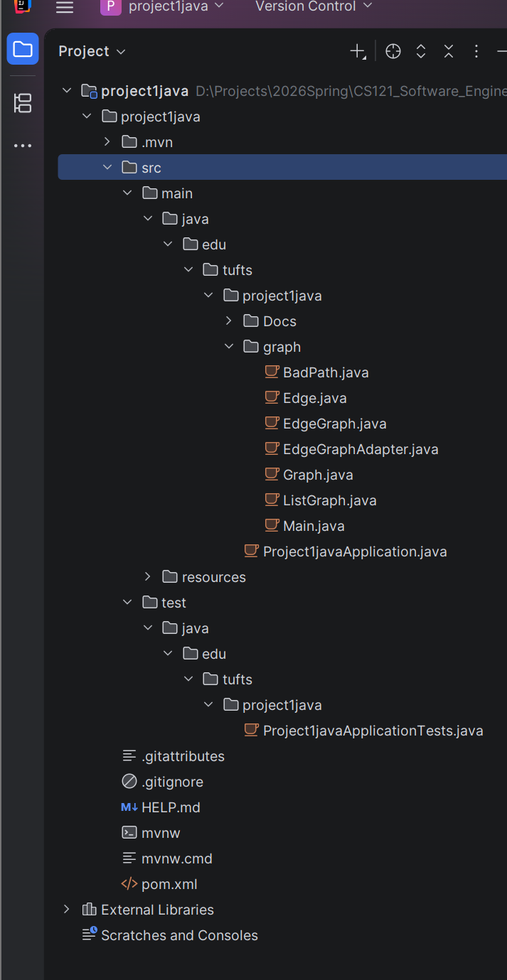Select the pom.xml file

[169, 884]
